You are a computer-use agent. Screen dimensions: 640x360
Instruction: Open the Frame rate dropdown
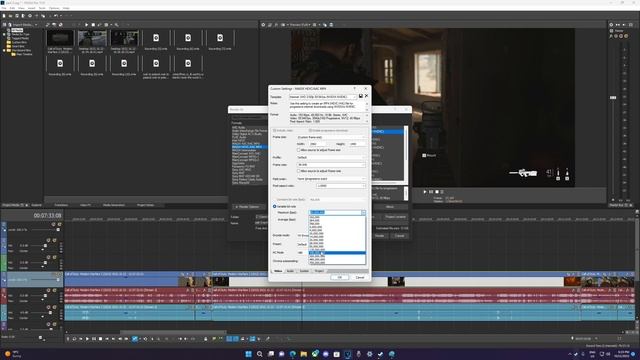click(331, 164)
